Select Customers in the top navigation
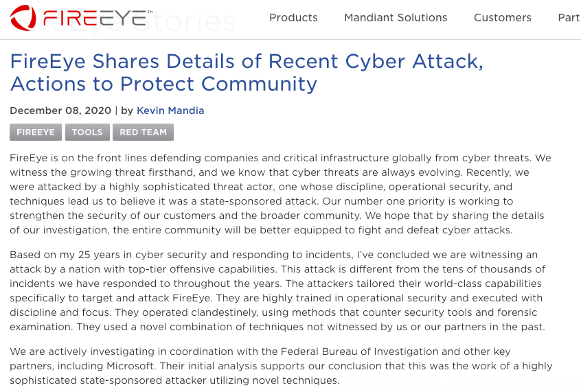Image resolution: width=581 pixels, height=392 pixels. pyautogui.click(x=503, y=18)
